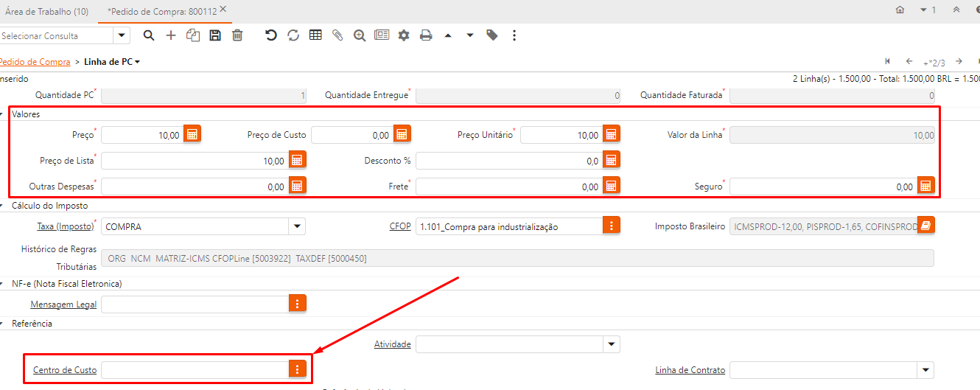Screen dimensions: 980x390
Task: Click the home icon at top right
Action: 900,10
